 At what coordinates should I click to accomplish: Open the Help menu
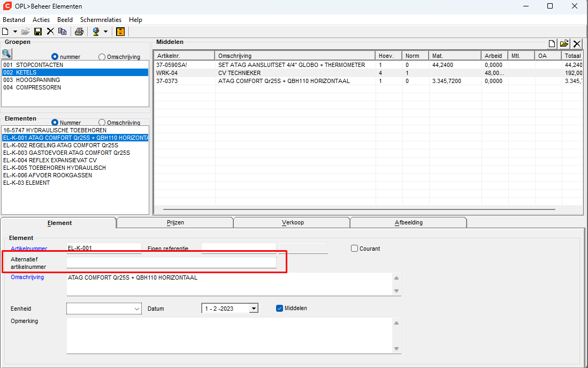pos(136,20)
